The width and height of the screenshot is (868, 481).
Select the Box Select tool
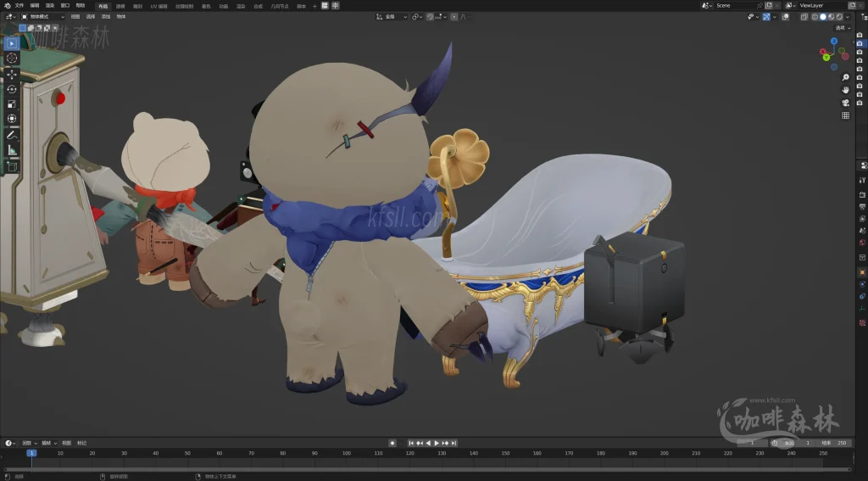coord(12,43)
